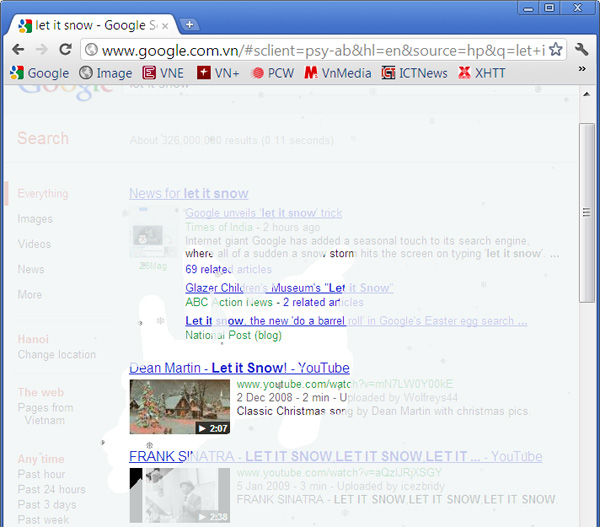Open the ICTNews bookmark

point(414,73)
